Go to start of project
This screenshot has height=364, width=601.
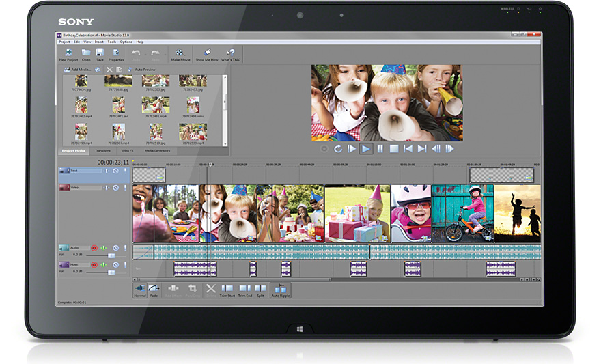(x=408, y=149)
